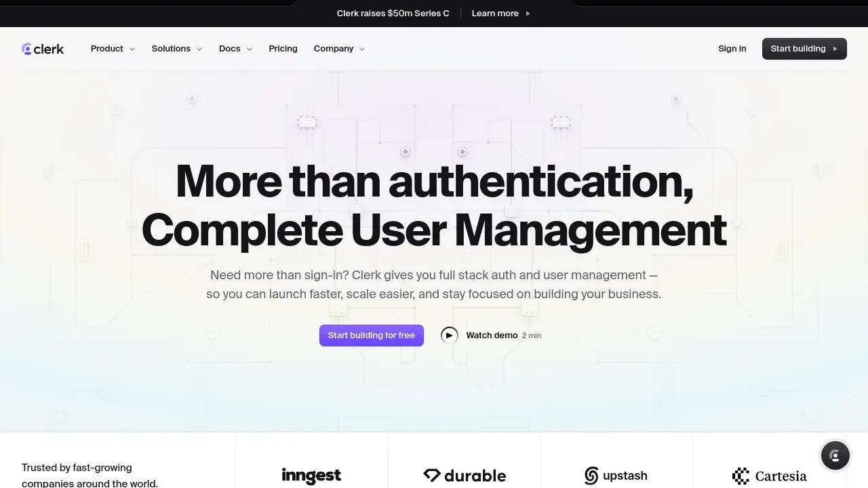Click the Start building for free button
Image resolution: width=868 pixels, height=488 pixels.
(x=371, y=335)
